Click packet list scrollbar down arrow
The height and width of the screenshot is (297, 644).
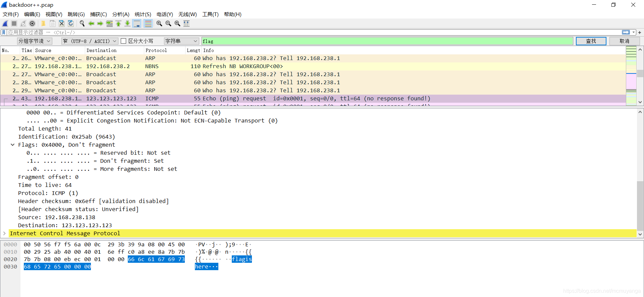coord(640,102)
